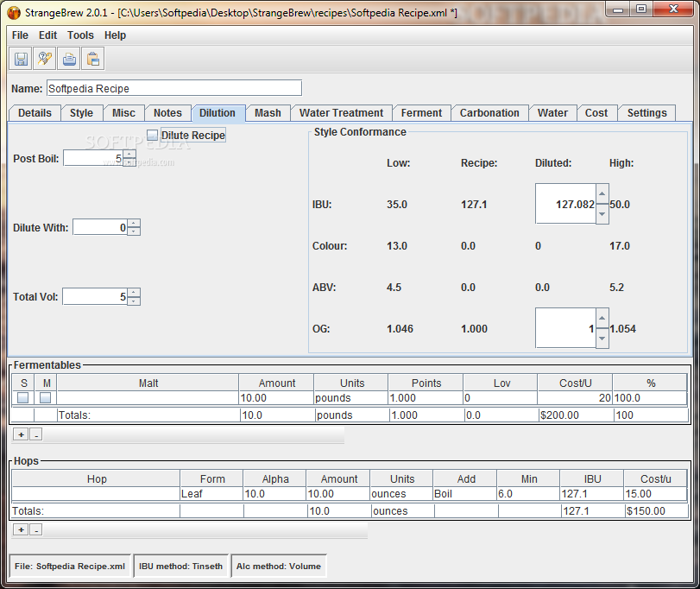Switch to the Mash tab
Screen dimensions: 700x589
268,113
